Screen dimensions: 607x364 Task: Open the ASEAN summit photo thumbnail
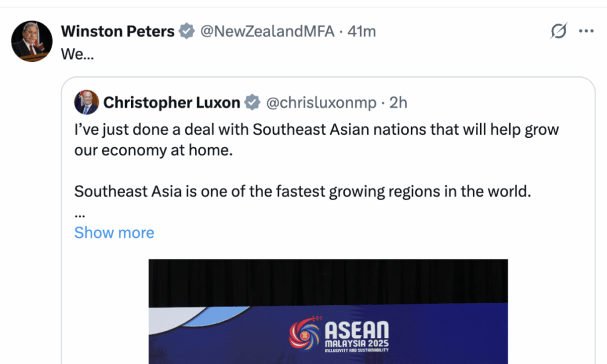click(x=328, y=315)
